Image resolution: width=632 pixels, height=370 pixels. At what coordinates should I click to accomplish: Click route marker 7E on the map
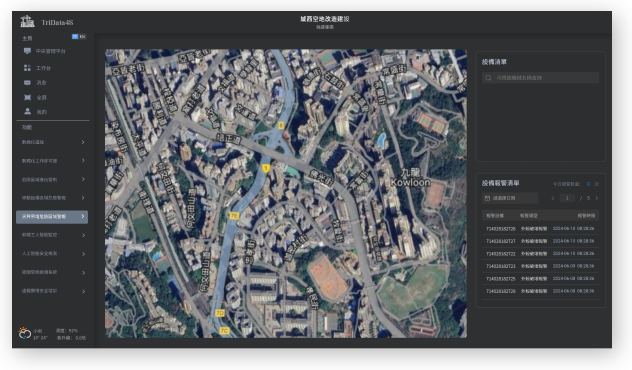[234, 216]
